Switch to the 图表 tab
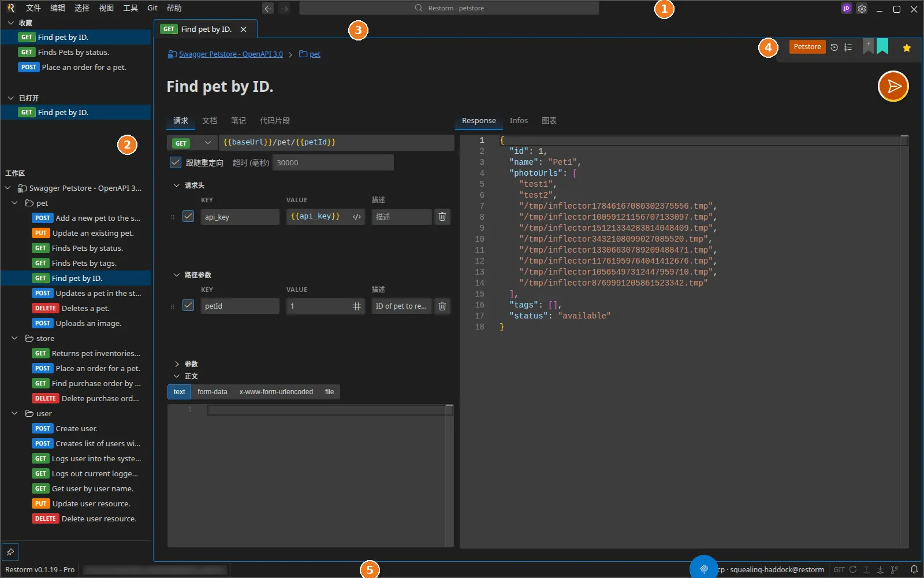 coord(549,121)
